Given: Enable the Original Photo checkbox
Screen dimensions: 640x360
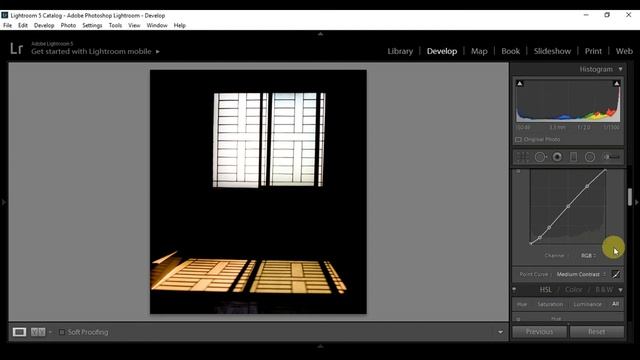Looking at the screenshot, I should [518, 140].
